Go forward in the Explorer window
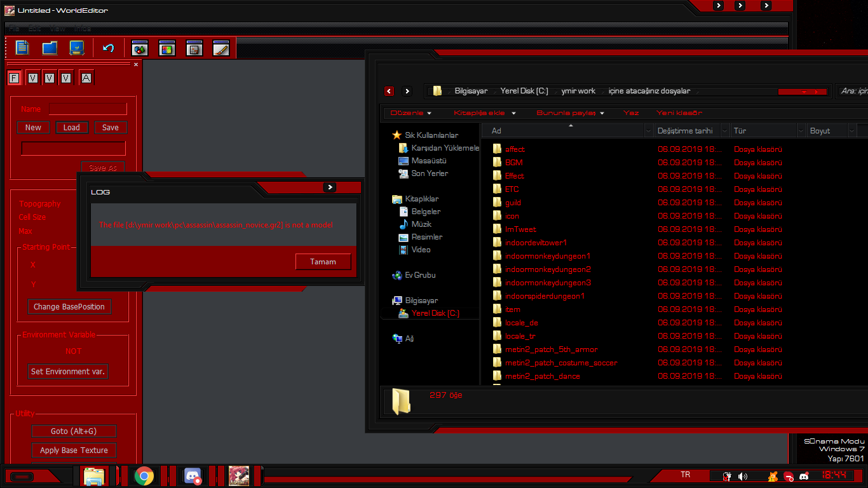The height and width of the screenshot is (488, 868). 407,91
